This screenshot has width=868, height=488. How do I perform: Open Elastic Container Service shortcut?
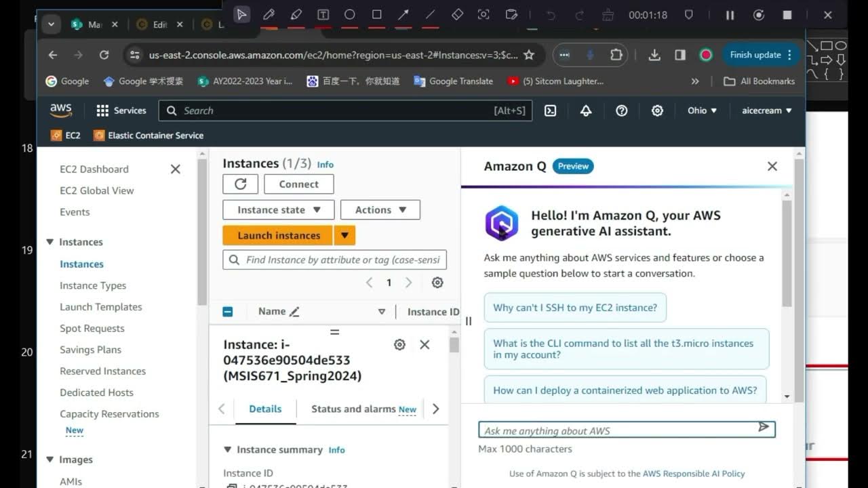[149, 135]
